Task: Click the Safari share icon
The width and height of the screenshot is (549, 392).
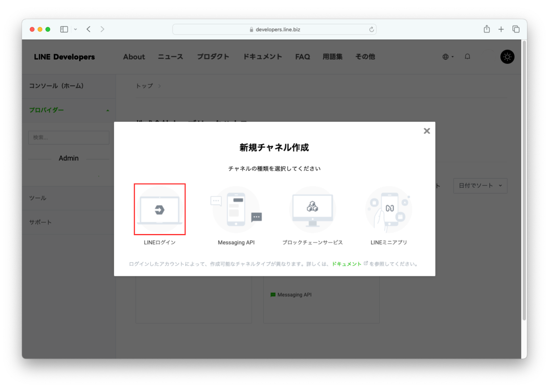Action: 487,29
